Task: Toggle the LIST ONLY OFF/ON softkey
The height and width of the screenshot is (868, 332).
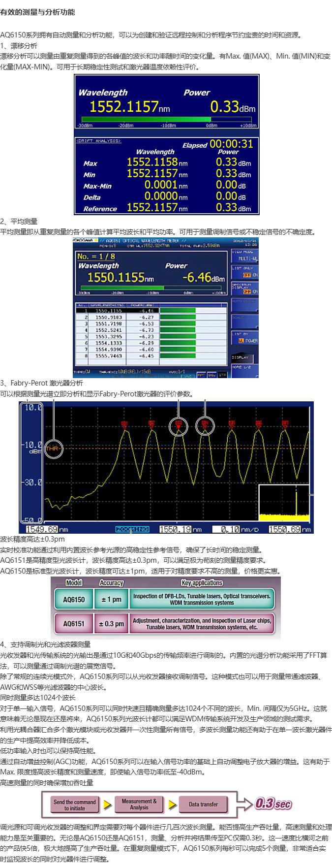Action: pos(244,272)
